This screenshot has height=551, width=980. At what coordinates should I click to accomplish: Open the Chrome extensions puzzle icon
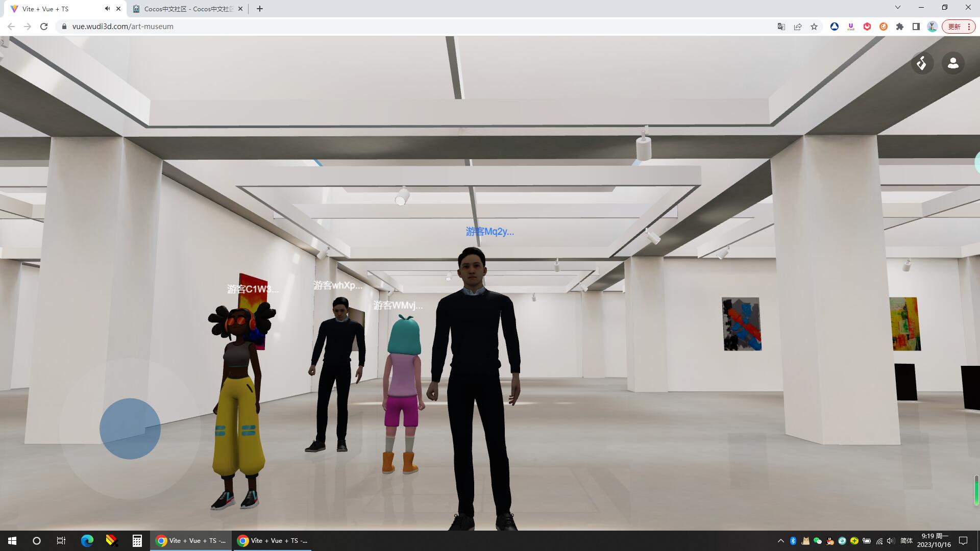click(900, 27)
